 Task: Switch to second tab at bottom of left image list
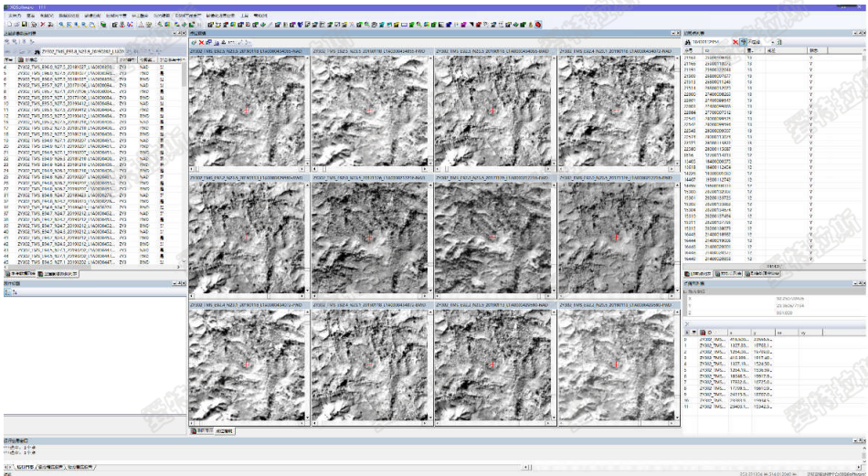[x=61, y=273]
